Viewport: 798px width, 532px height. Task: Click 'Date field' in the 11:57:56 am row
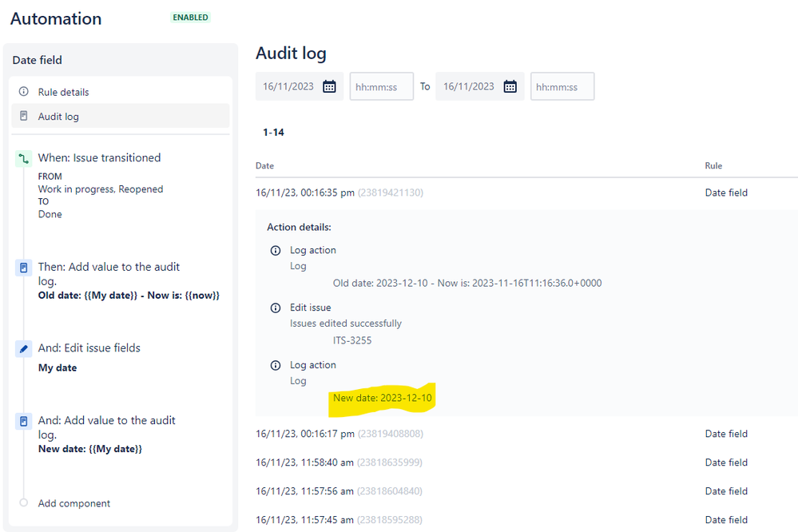pos(726,490)
